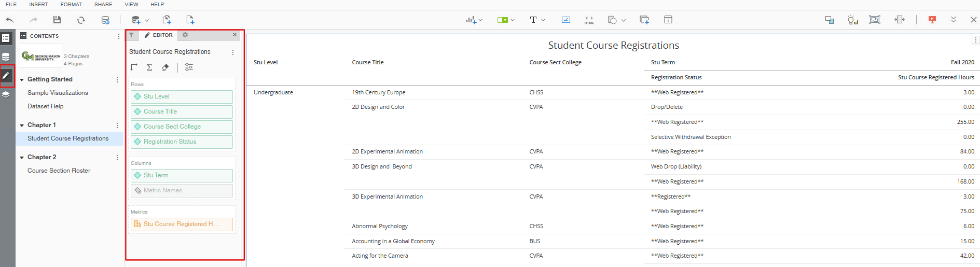This screenshot has width=980, height=267.
Task: Collapse the Chapter 2 section
Action: (22, 158)
